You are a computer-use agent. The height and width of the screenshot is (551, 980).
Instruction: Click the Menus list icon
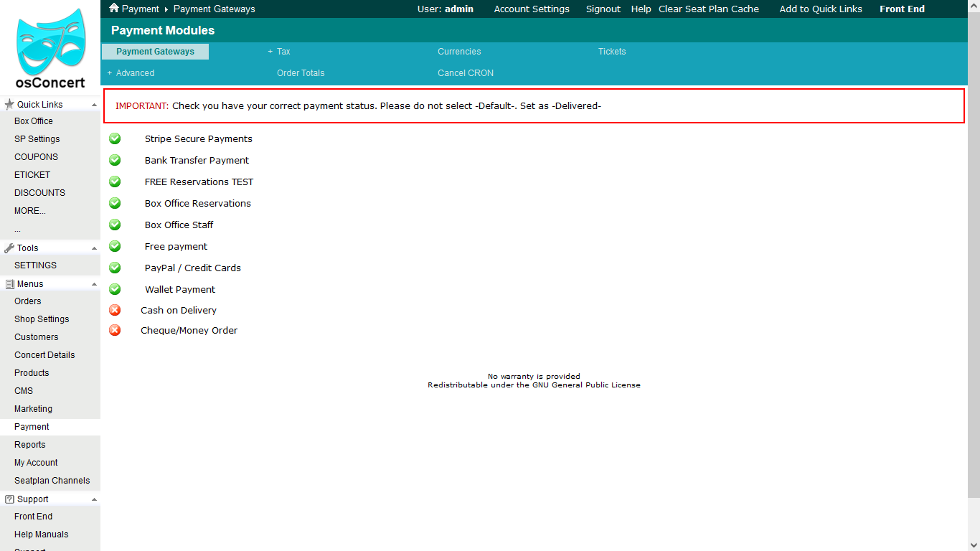pyautogui.click(x=9, y=284)
